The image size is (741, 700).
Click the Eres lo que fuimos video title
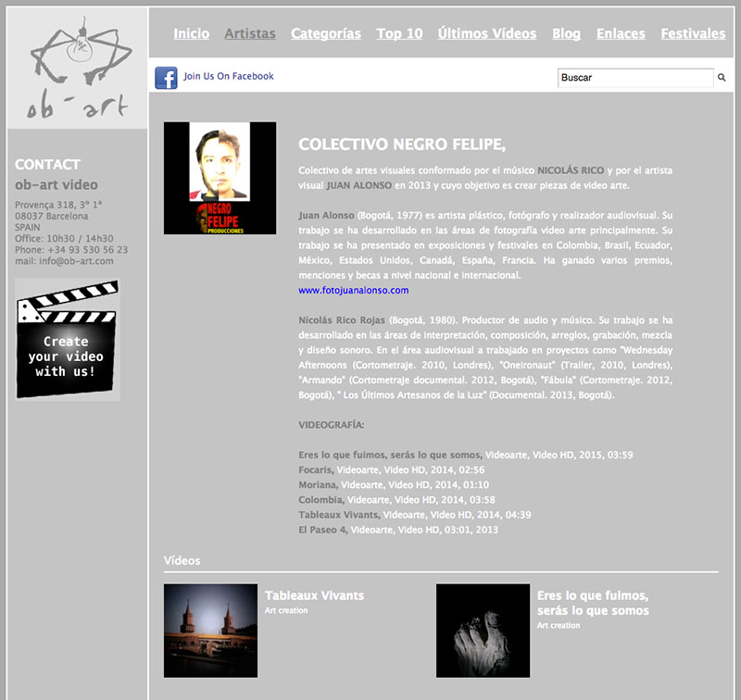(593, 603)
